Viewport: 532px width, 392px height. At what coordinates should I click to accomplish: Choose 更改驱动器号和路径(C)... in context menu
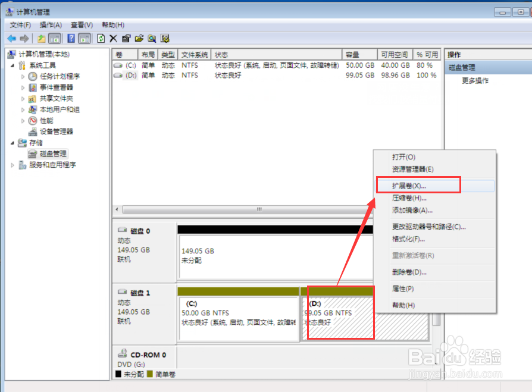coord(434,227)
